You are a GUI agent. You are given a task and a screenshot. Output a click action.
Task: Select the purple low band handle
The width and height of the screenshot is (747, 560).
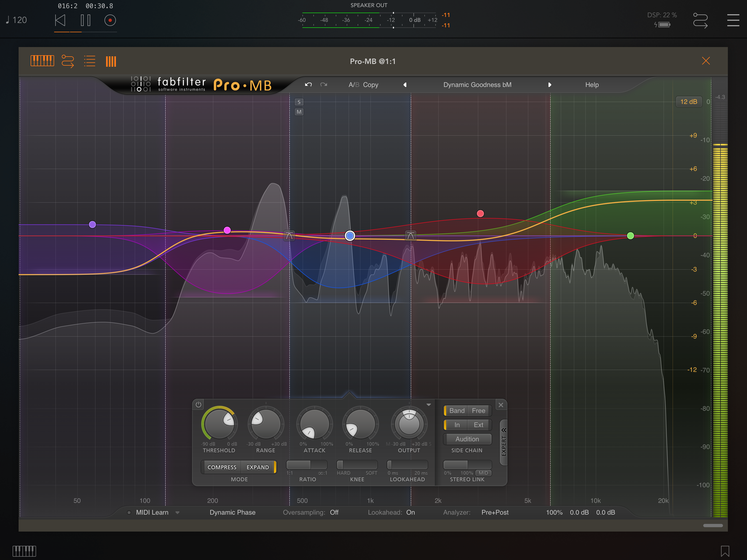coord(92,224)
